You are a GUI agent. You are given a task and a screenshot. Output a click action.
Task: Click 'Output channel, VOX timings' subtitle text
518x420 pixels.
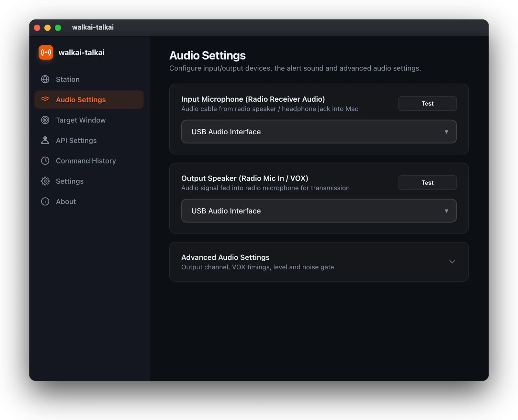258,267
